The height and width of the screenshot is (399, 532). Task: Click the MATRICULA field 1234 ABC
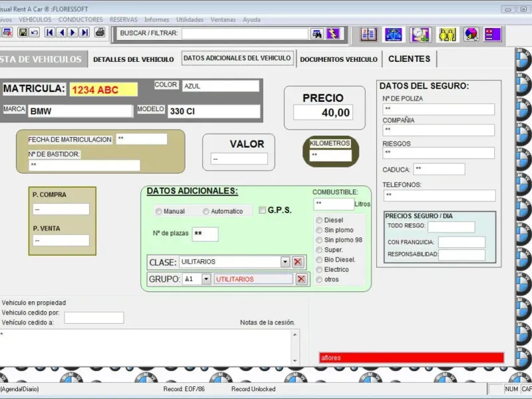104,90
